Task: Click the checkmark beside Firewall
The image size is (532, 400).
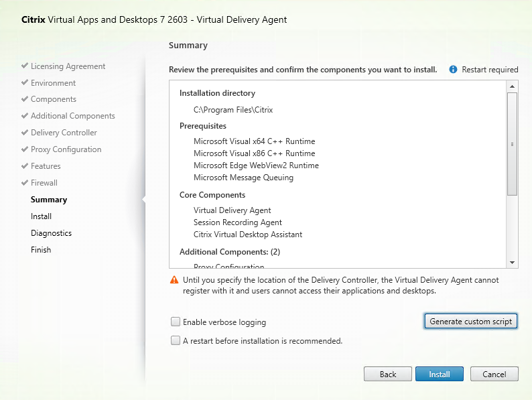Action: [x=24, y=182]
